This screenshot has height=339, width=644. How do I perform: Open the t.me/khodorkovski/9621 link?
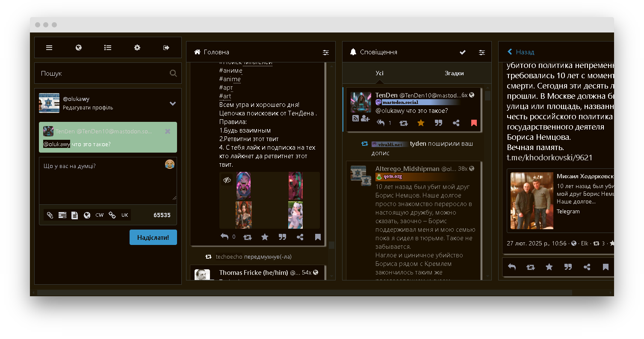549,157
